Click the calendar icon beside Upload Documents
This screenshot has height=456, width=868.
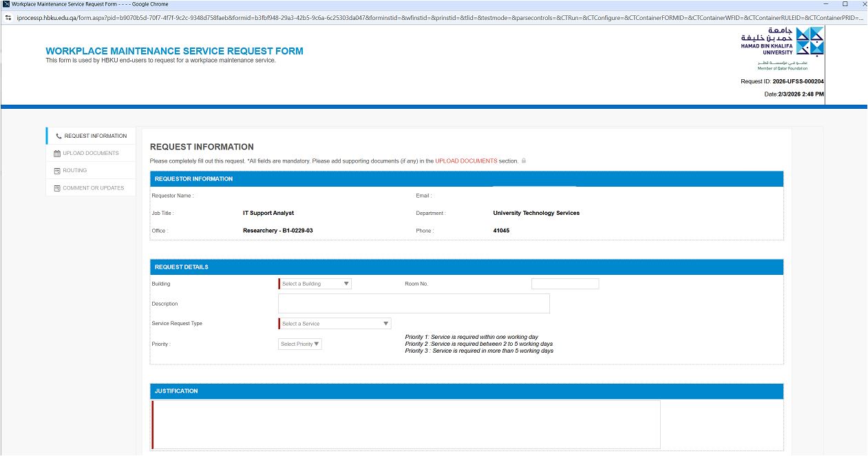[x=57, y=154]
